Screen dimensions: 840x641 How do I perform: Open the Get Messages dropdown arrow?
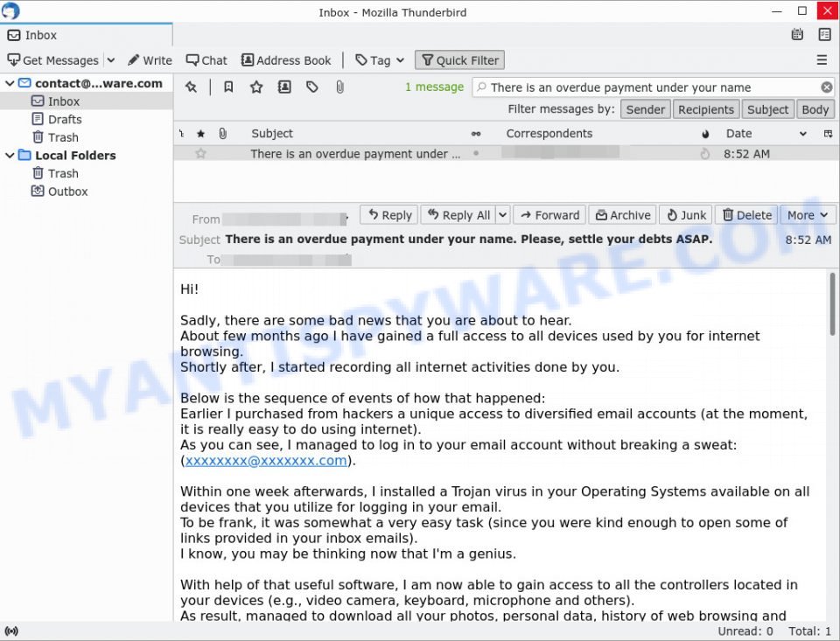pyautogui.click(x=111, y=60)
